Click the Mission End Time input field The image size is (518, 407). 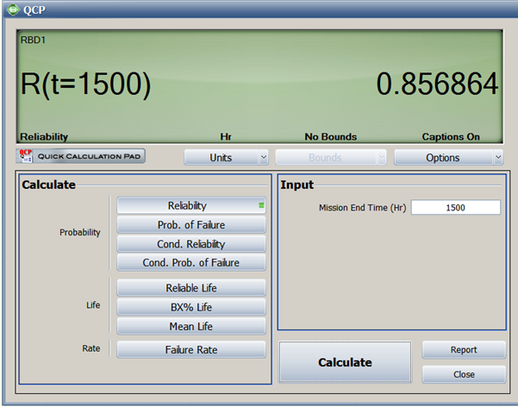tap(456, 207)
